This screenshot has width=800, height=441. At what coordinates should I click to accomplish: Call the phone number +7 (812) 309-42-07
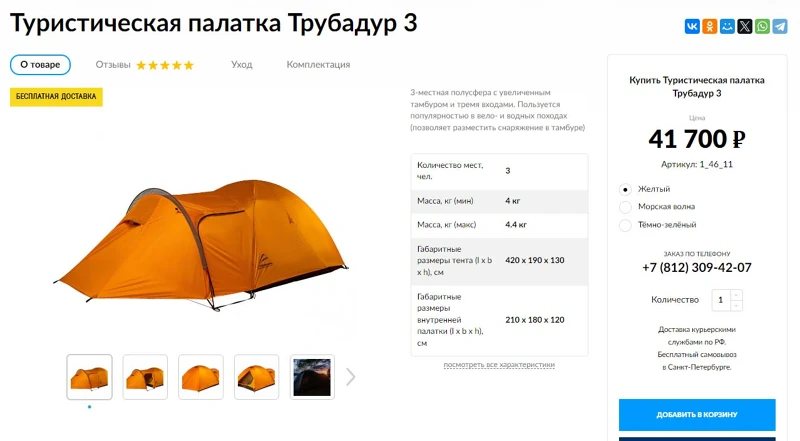tap(697, 267)
